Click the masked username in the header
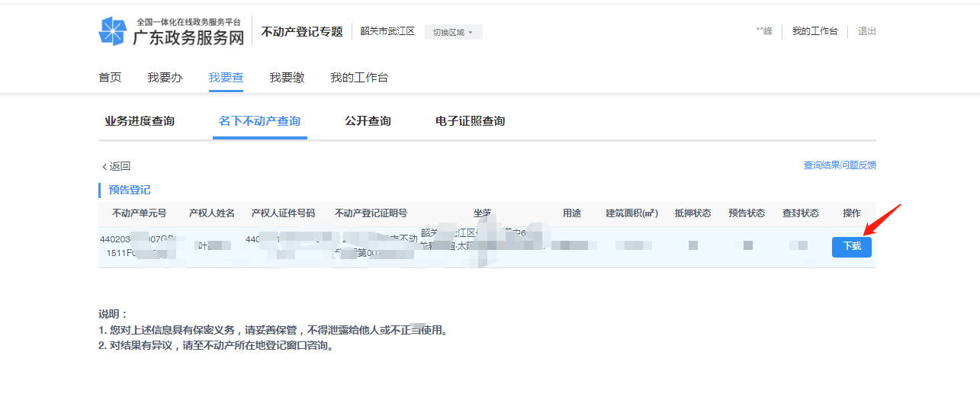The image size is (980, 413). pos(764,31)
